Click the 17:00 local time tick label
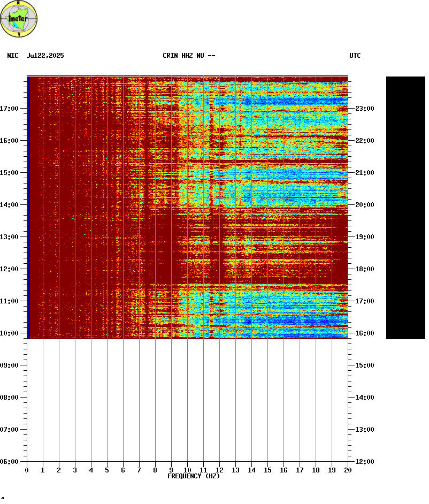Image resolution: width=429 pixels, height=504 pixels. [x=9, y=109]
